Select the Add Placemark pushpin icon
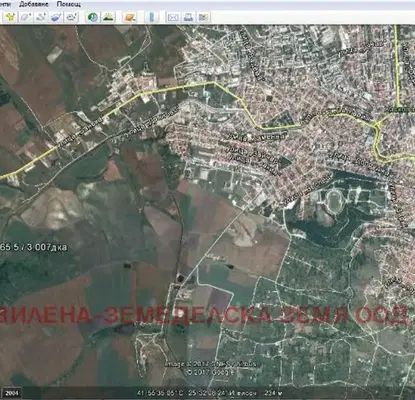Screen dimensions: 415x400 [x=10, y=17]
